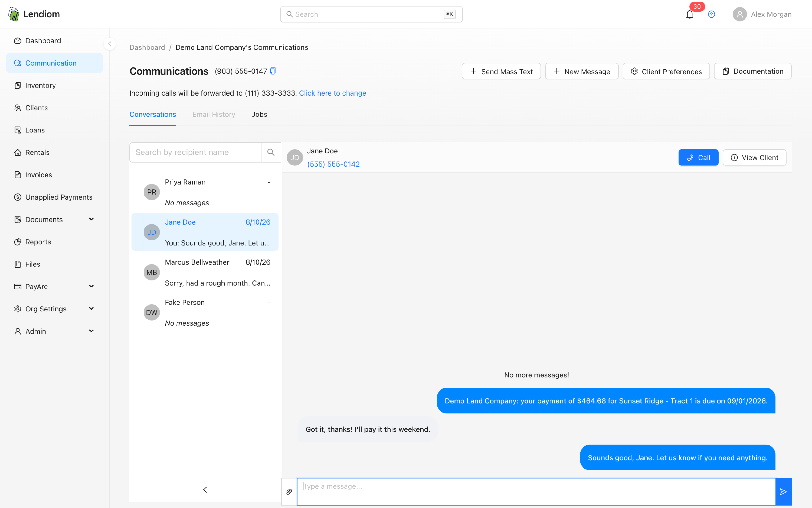812x508 pixels.
Task: Open the notifications bell
Action: coord(690,14)
